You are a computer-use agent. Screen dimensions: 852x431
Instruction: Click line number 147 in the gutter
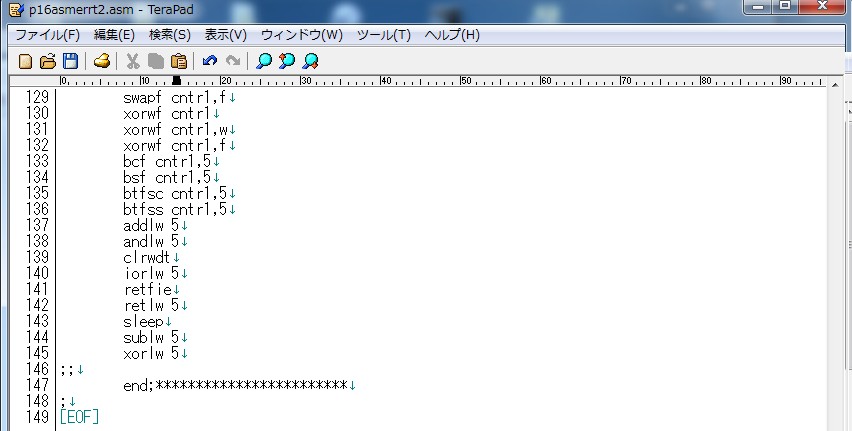37,385
